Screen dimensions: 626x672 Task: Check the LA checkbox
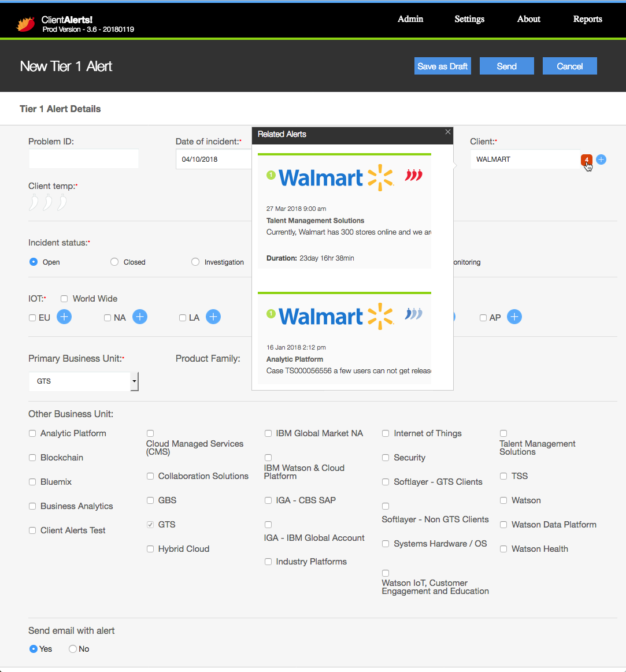click(x=183, y=318)
